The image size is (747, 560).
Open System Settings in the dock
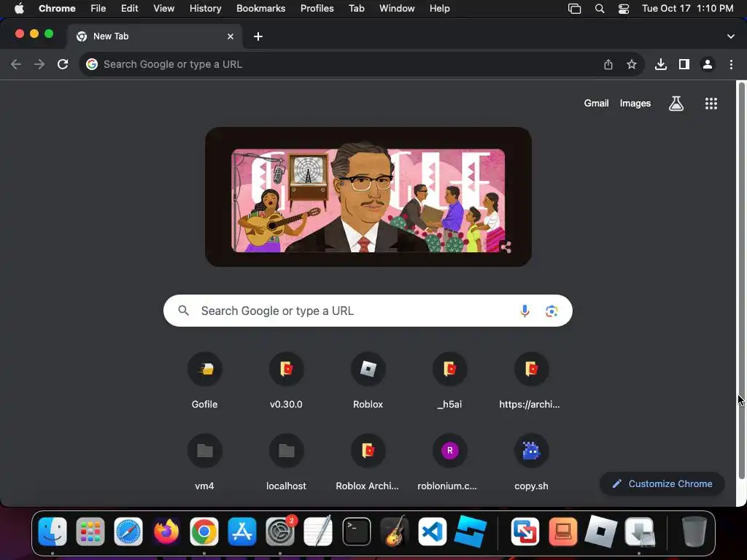280,532
